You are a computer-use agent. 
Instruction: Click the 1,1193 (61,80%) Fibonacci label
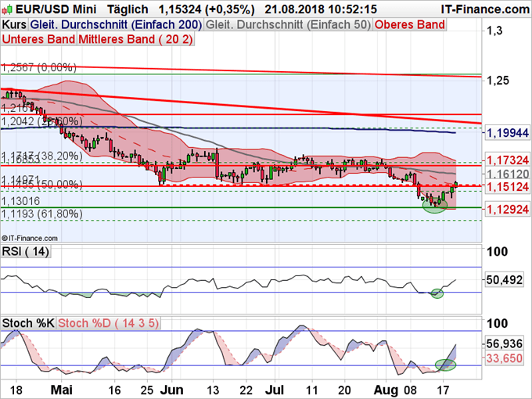pos(42,214)
